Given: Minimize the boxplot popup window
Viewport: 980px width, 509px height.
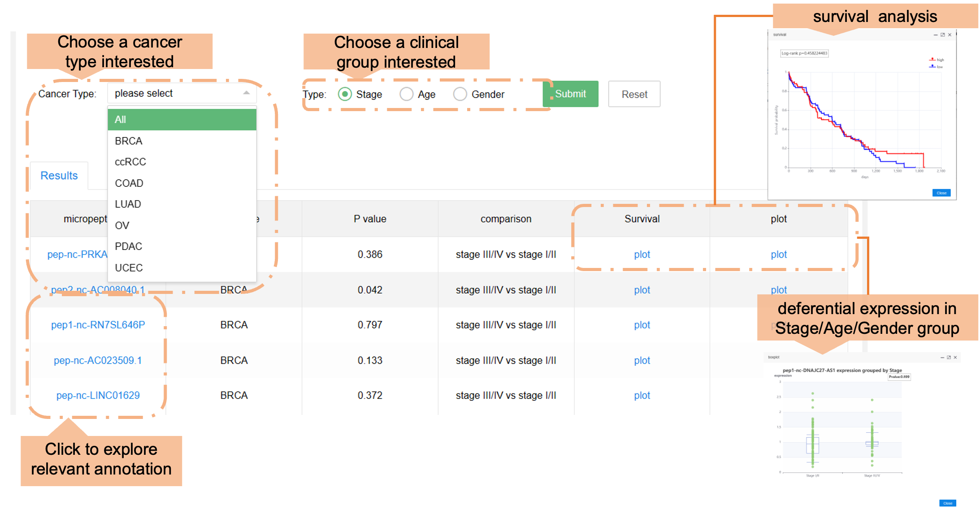Looking at the screenshot, I should pos(942,358).
